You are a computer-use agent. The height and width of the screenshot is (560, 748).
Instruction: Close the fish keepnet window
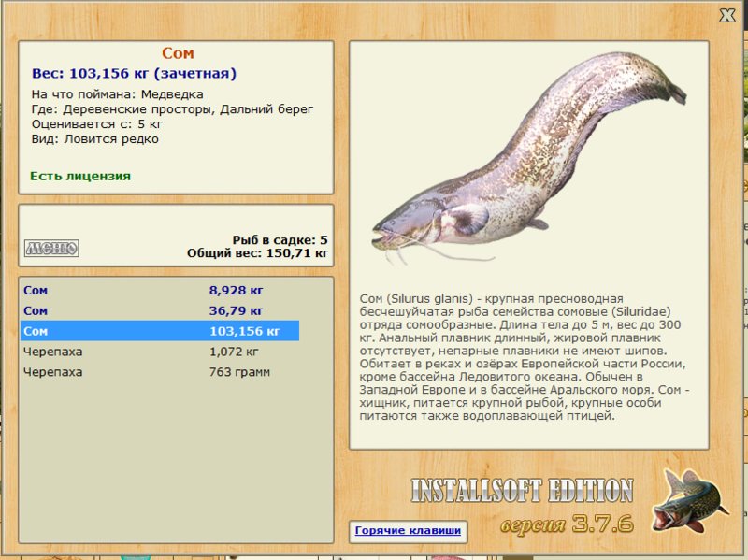tap(727, 16)
